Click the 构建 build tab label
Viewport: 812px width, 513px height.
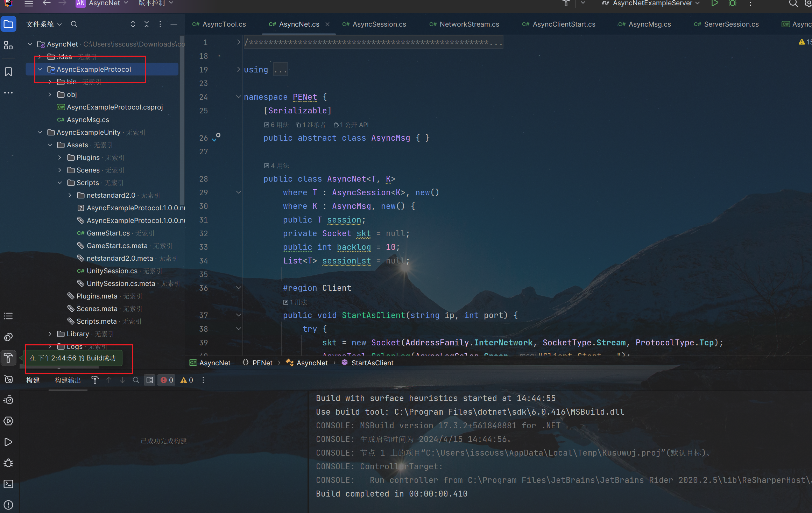point(33,380)
